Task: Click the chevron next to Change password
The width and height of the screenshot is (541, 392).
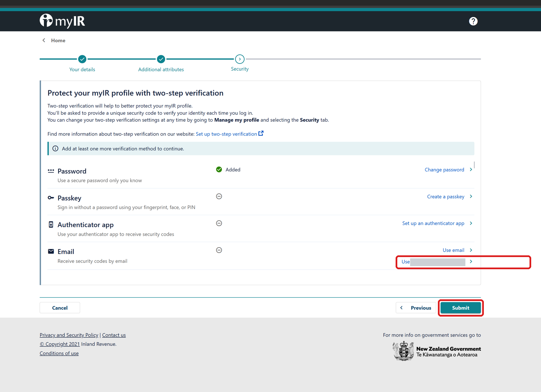Action: click(471, 169)
